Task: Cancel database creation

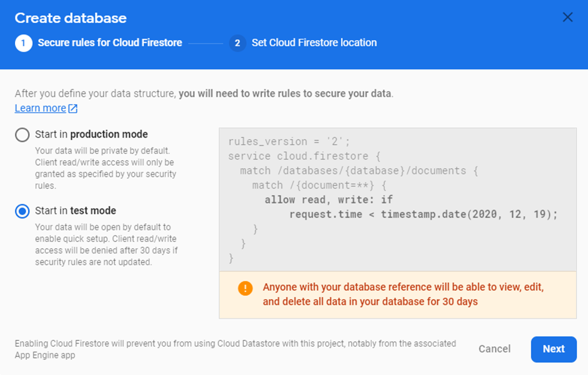Action: [x=494, y=349]
